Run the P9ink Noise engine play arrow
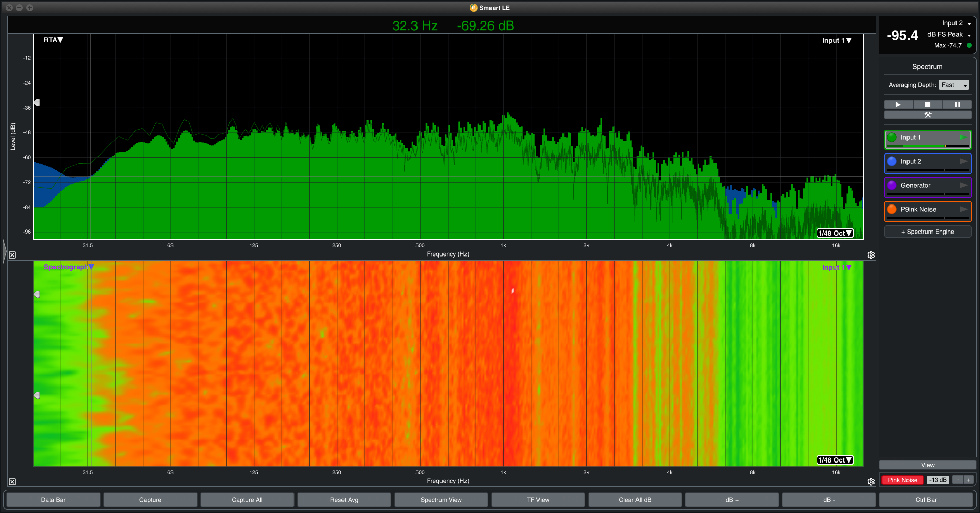Viewport: 980px width, 513px height. click(x=963, y=209)
